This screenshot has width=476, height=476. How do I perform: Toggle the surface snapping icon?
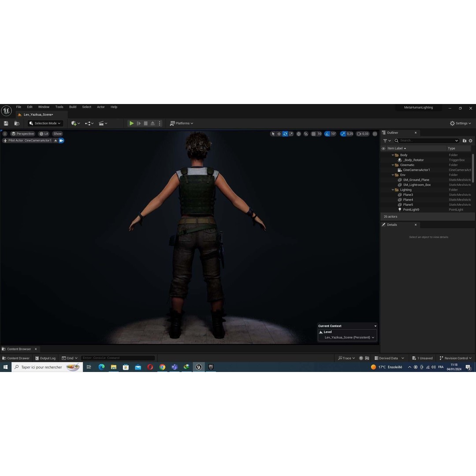pos(306,134)
